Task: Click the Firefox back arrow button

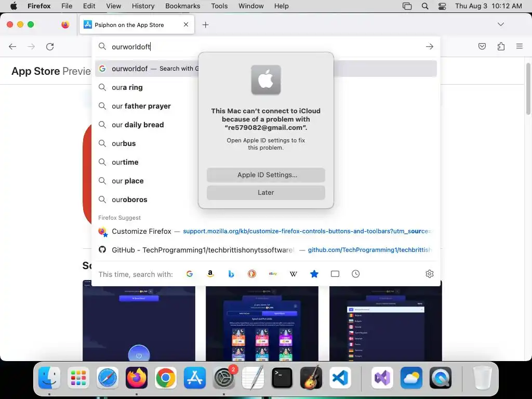Action: tap(12, 46)
